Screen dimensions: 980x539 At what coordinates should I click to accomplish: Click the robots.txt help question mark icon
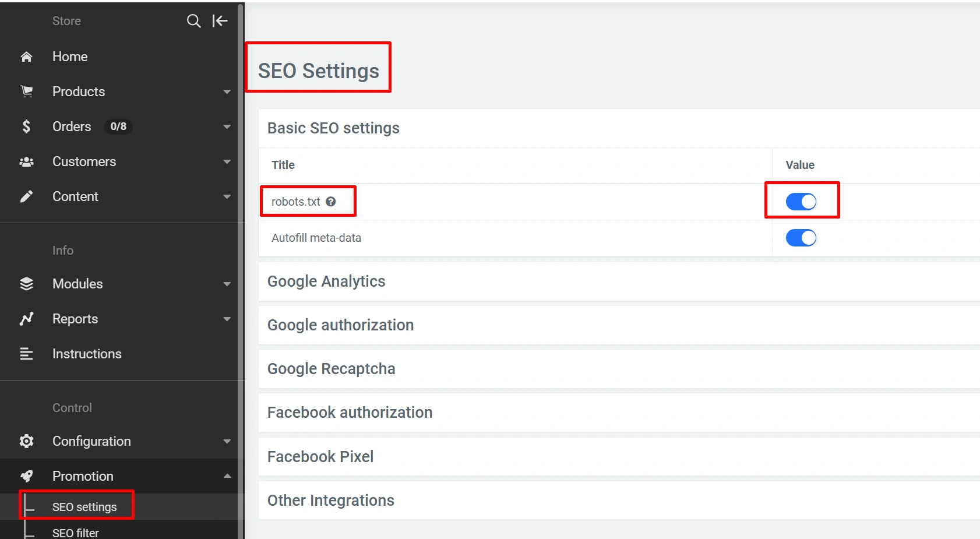pyautogui.click(x=331, y=202)
